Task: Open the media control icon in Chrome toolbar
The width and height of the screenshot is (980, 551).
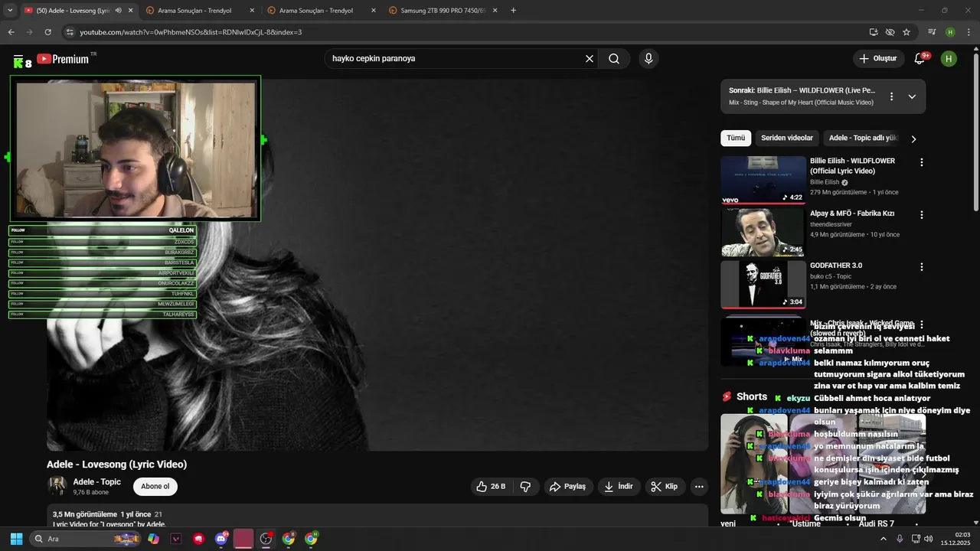Action: (x=932, y=32)
